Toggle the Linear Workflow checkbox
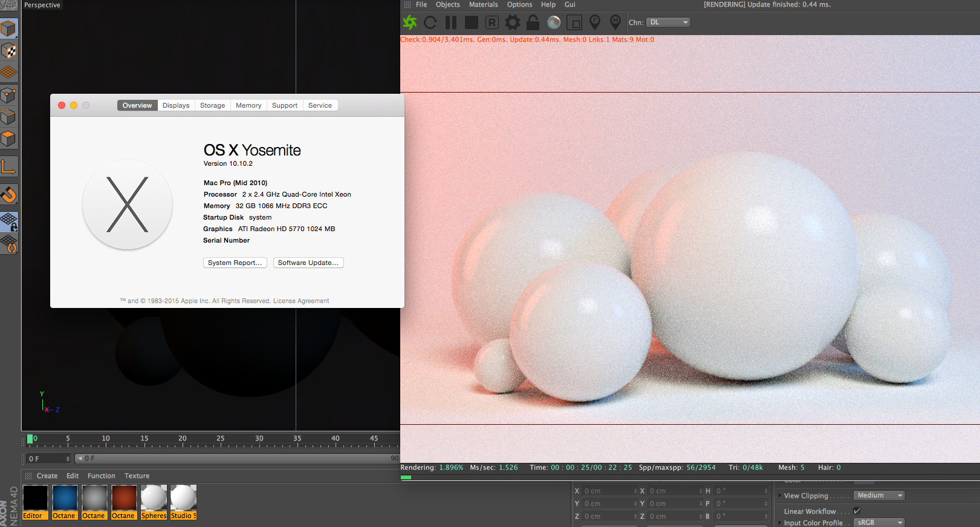The width and height of the screenshot is (980, 527). click(x=857, y=511)
